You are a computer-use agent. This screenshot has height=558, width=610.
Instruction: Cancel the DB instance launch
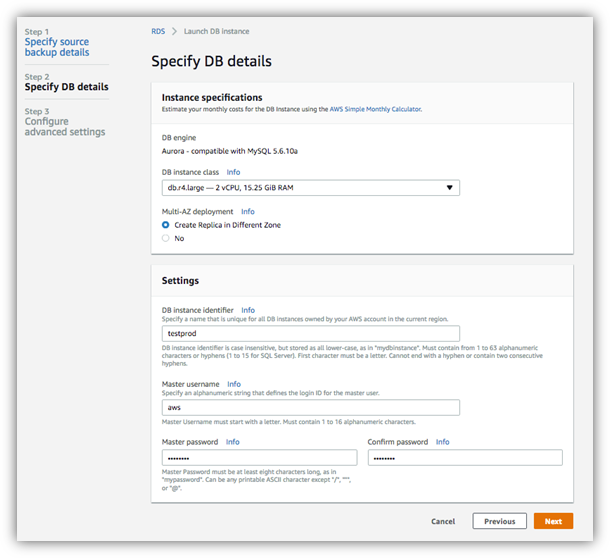(443, 521)
